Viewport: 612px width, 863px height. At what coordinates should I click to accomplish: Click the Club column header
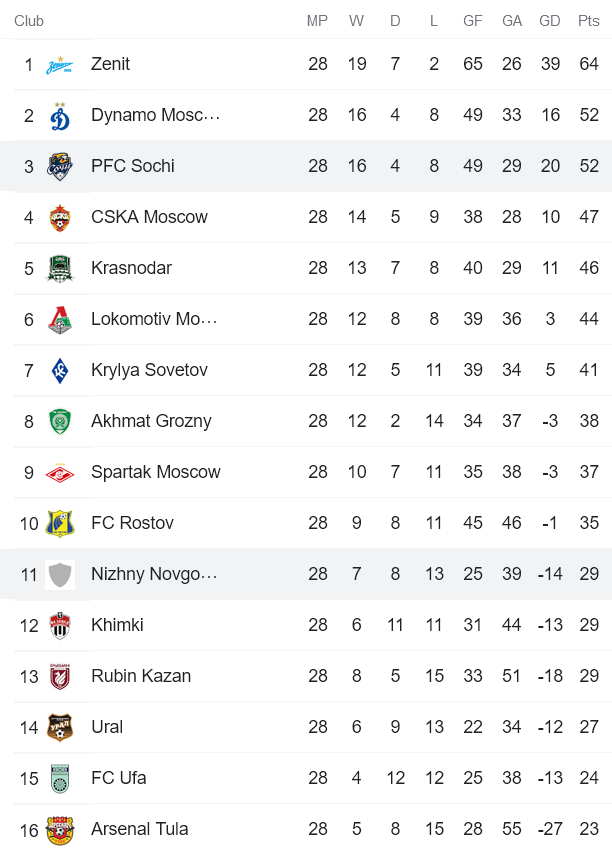point(29,21)
